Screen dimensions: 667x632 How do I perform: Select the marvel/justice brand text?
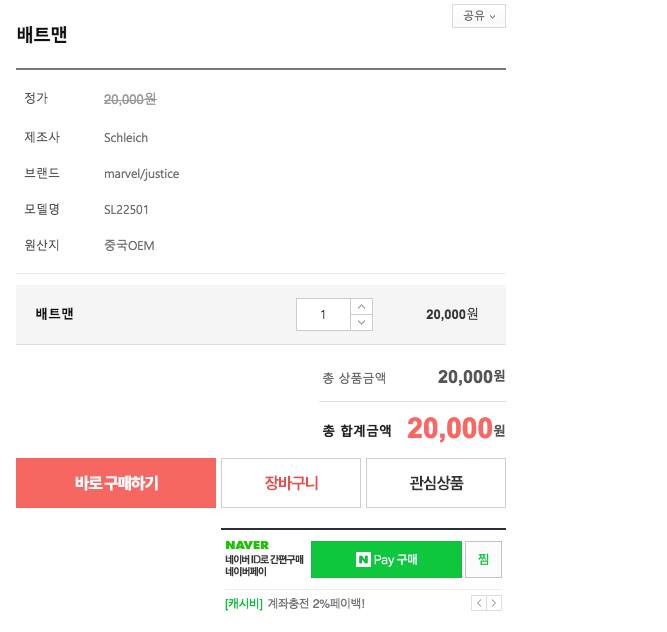tap(142, 174)
